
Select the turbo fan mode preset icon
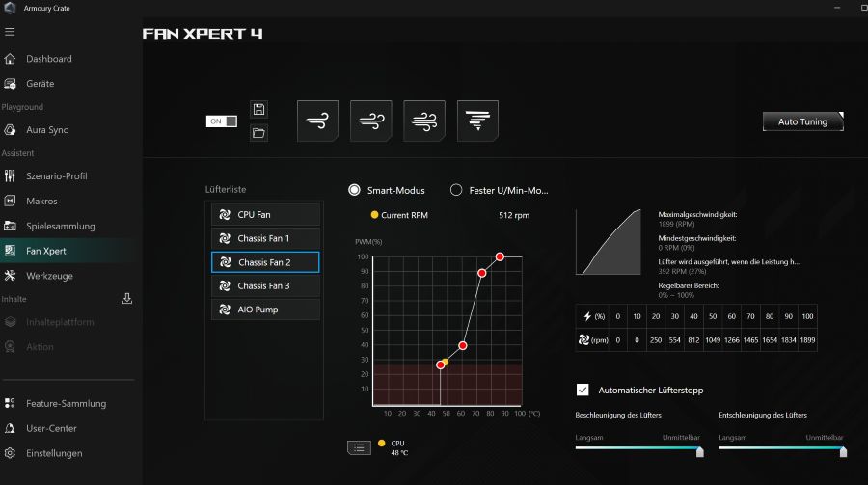423,121
